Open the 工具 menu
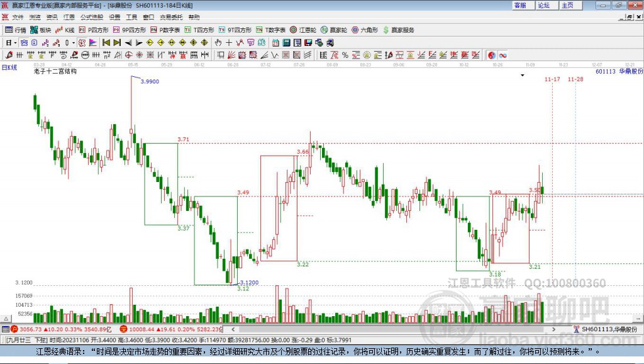The image size is (644, 364). click(x=131, y=17)
